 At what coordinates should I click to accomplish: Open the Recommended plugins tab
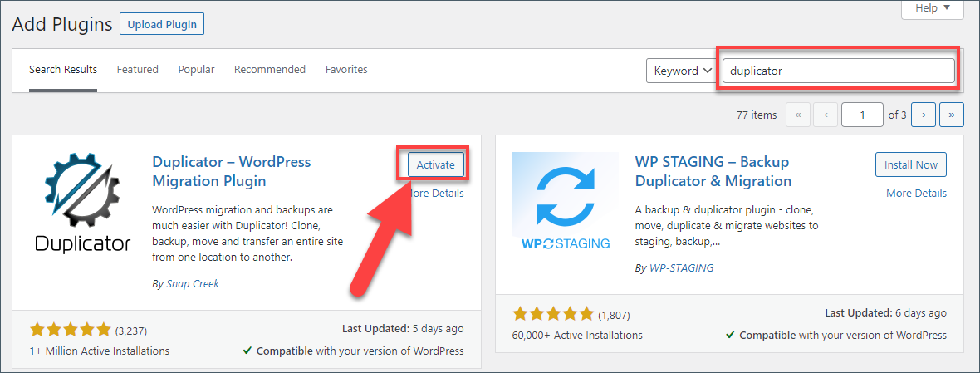tap(270, 69)
